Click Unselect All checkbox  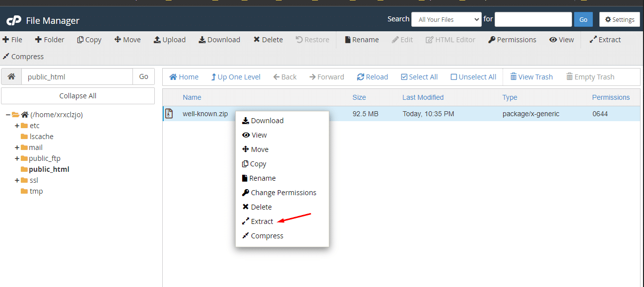pyautogui.click(x=454, y=77)
